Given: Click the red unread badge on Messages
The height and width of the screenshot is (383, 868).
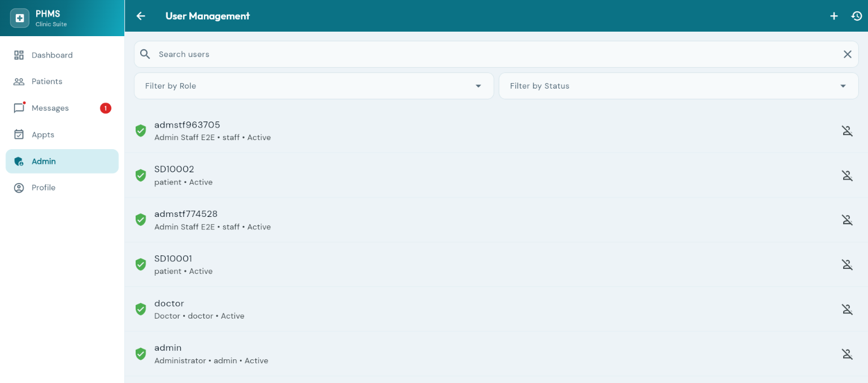Looking at the screenshot, I should [x=106, y=108].
